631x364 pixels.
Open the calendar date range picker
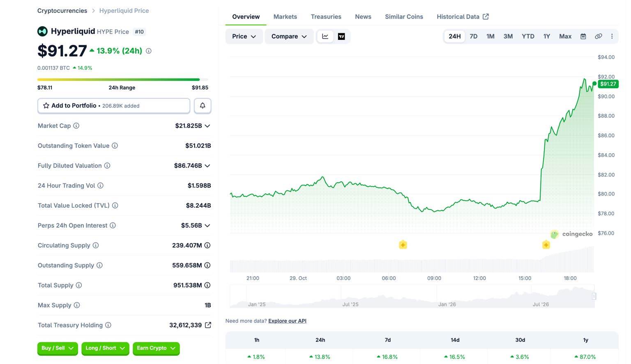(x=583, y=37)
